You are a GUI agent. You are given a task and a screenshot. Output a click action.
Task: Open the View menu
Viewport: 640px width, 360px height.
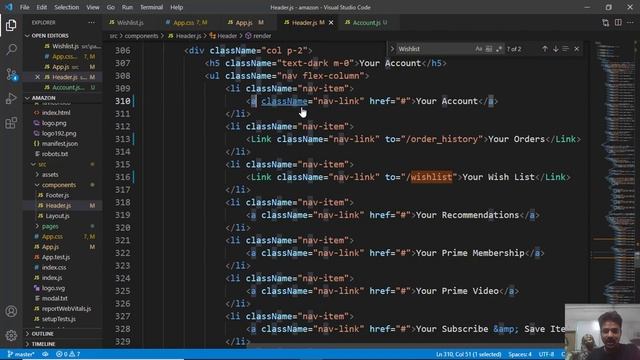point(93,7)
